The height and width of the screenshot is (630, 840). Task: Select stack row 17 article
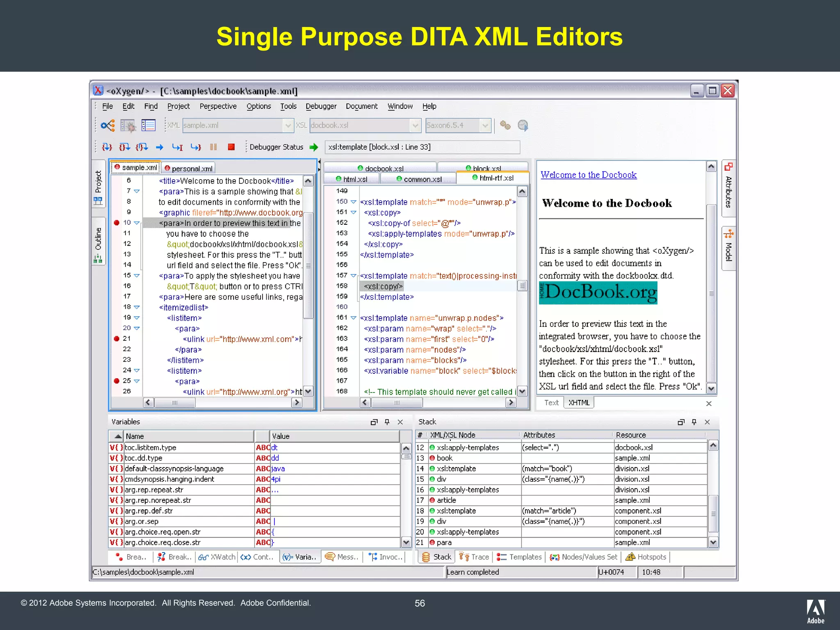click(562, 500)
